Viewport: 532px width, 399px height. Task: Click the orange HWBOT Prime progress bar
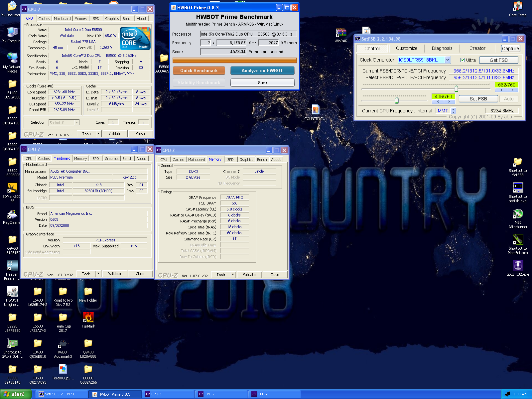[235, 61]
